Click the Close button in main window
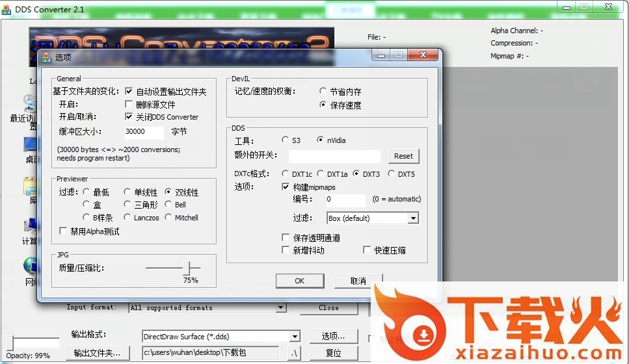The height and width of the screenshot is (364, 629). coord(329,307)
